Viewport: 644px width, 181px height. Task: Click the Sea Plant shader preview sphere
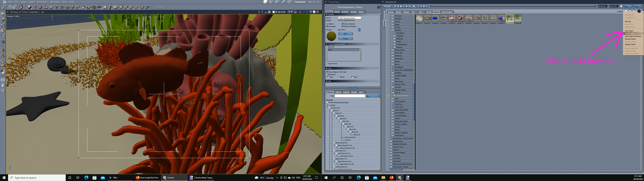pos(331,36)
